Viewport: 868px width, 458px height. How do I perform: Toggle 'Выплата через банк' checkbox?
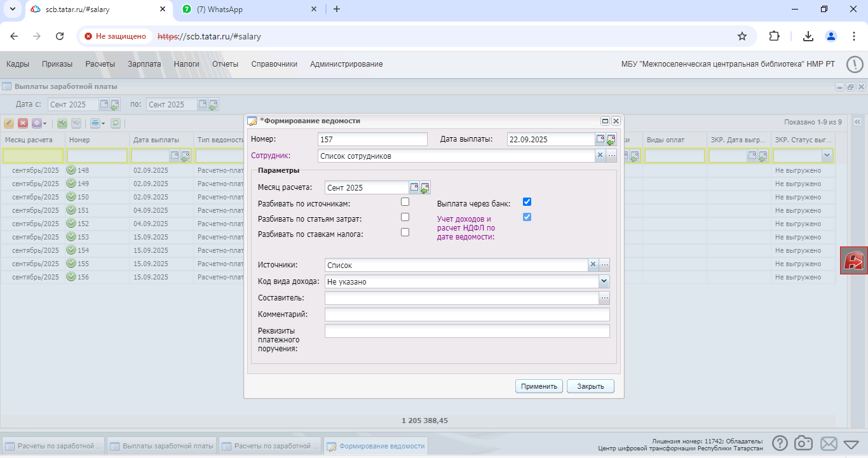[x=527, y=202]
